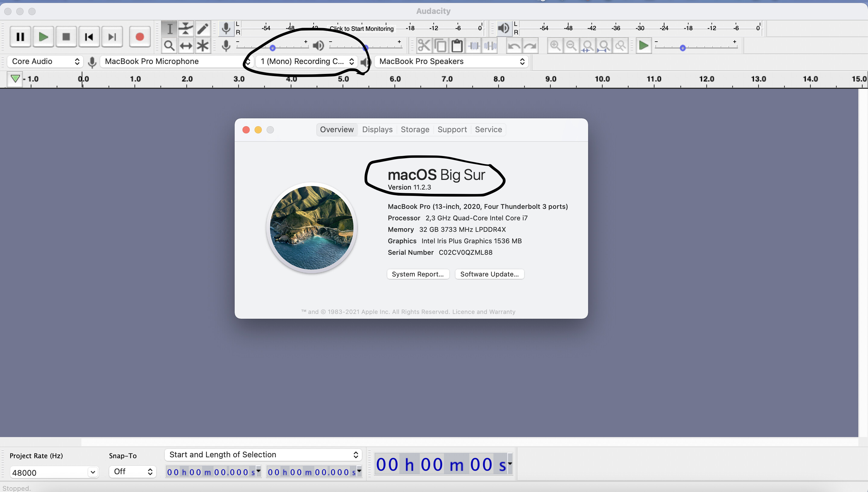Image resolution: width=868 pixels, height=492 pixels.
Task: Click the timeline options green triangle
Action: [x=15, y=79]
